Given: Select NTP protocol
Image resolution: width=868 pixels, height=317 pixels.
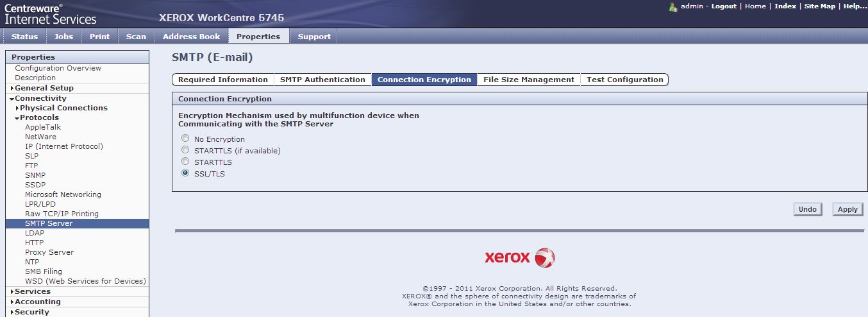Looking at the screenshot, I should (x=32, y=262).
